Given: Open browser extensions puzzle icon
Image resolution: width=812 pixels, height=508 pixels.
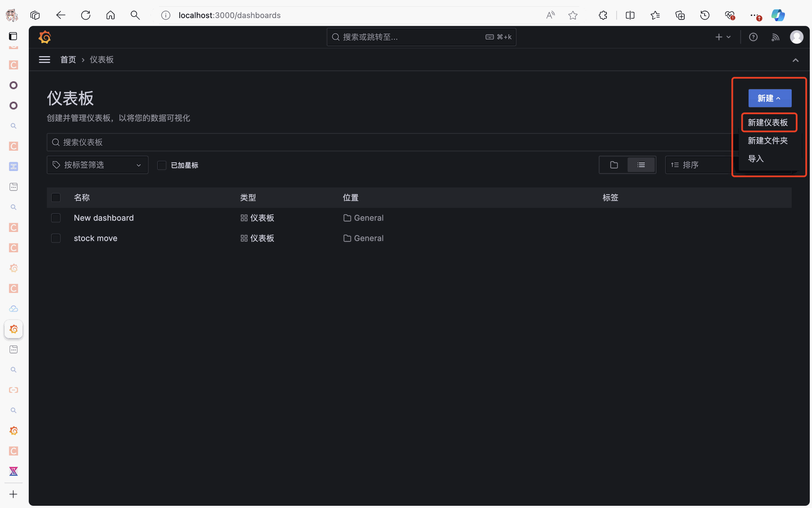Looking at the screenshot, I should (x=603, y=15).
